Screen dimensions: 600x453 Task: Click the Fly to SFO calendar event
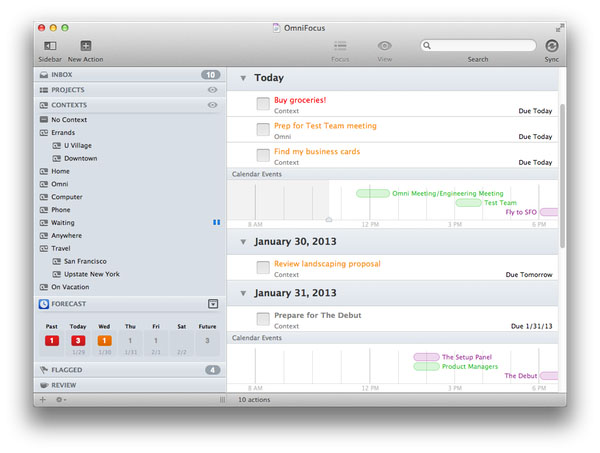(532, 212)
